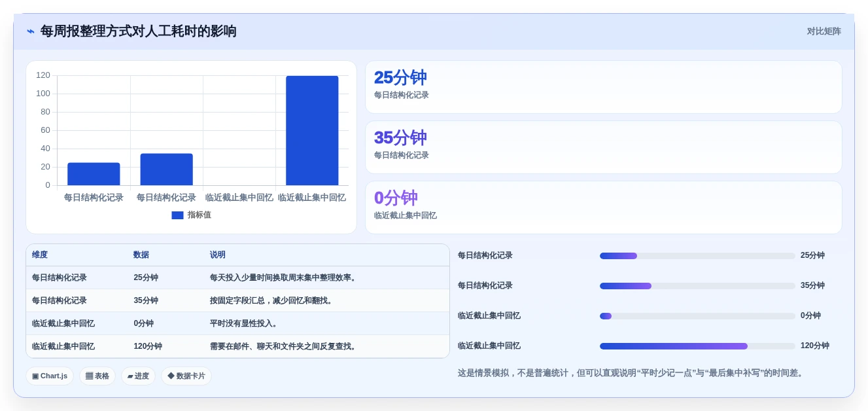This screenshot has width=868, height=411.
Task: Click the 80 y-axis tick label
Action: [x=45, y=112]
